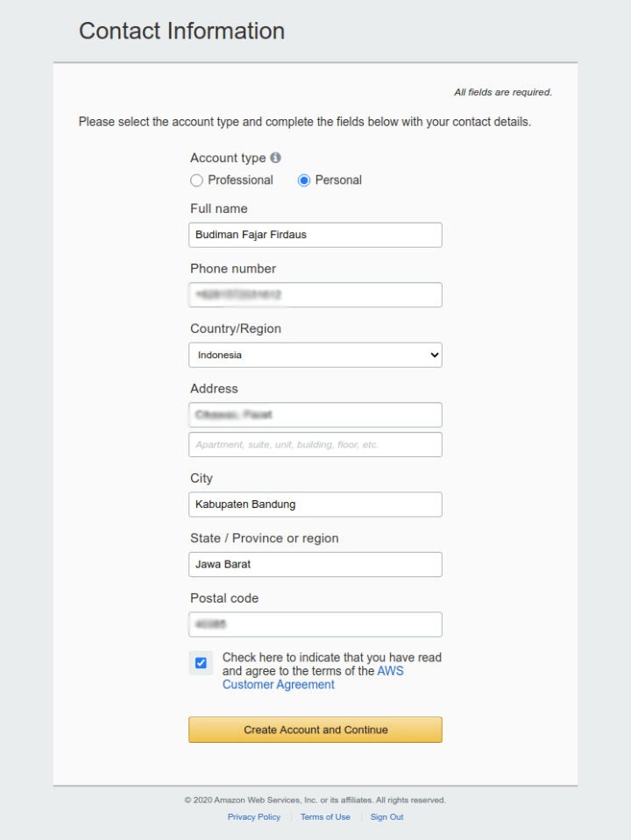Focus the City field with Kabupaten Bandung
631x840 pixels.
pos(315,505)
